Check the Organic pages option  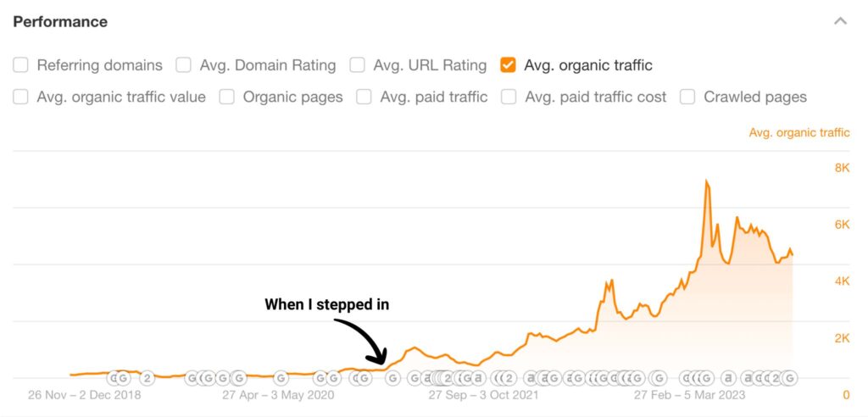pyautogui.click(x=227, y=97)
